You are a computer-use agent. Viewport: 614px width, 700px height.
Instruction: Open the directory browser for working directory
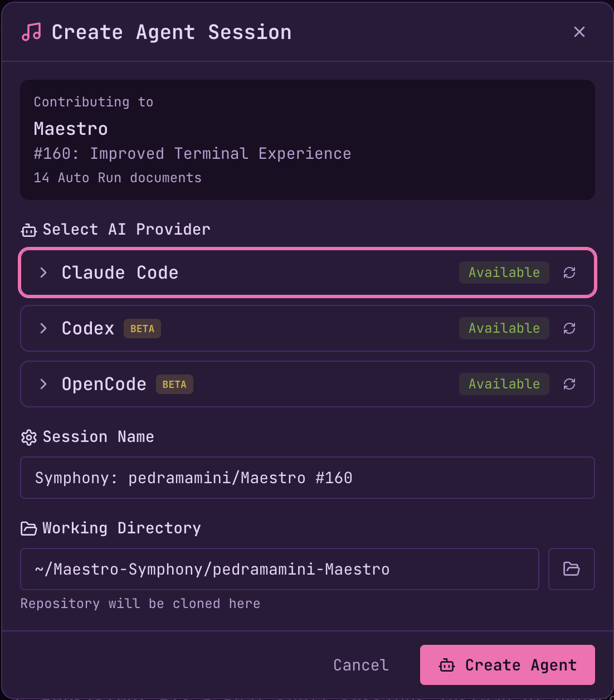point(572,569)
